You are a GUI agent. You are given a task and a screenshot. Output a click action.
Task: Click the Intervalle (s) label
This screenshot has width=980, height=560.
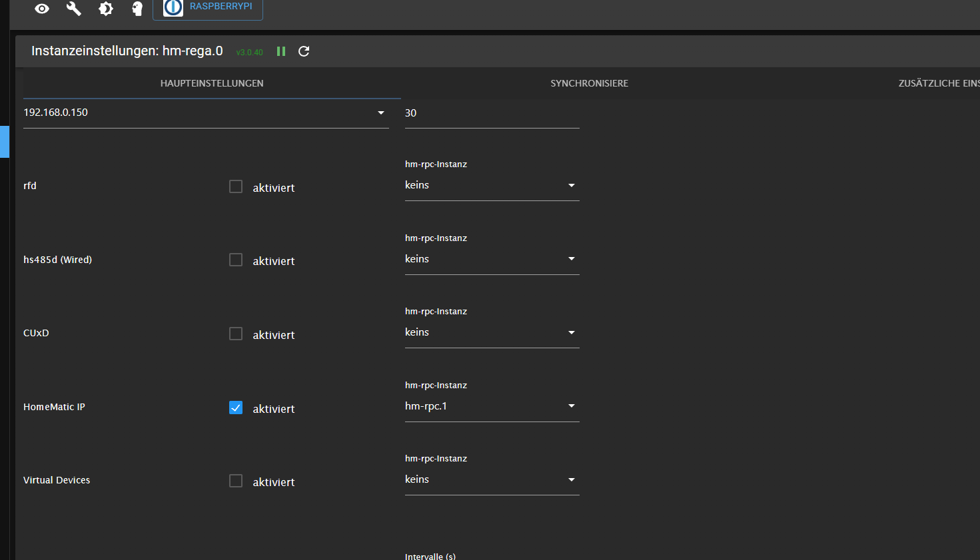coord(430,556)
